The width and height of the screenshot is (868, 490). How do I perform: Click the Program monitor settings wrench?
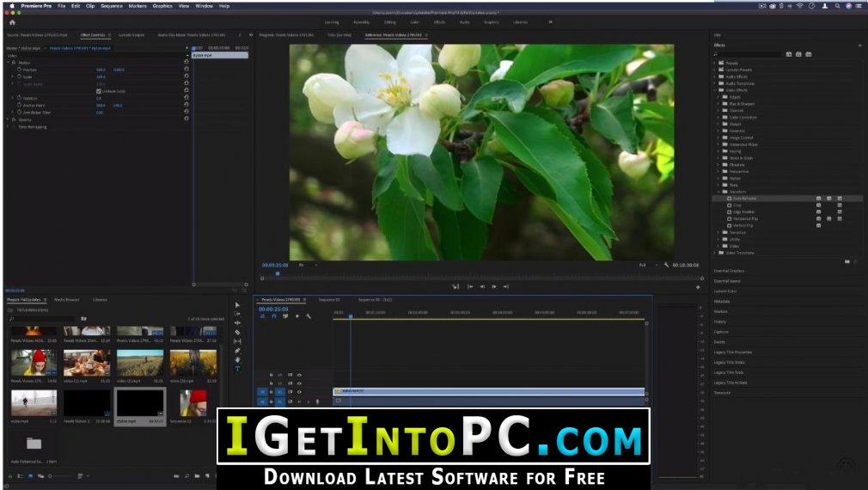[666, 266]
